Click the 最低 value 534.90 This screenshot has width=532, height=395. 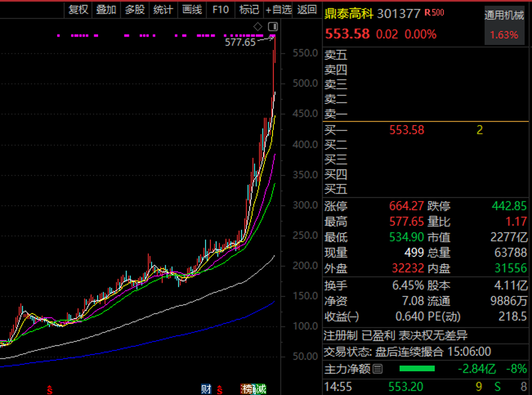406,237
